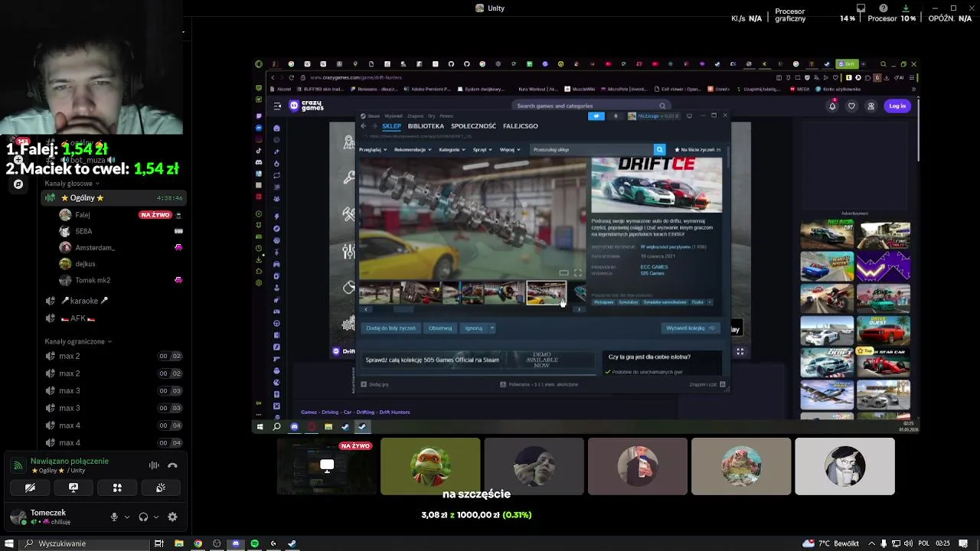Deafen headphones in Discord
980x551 pixels.
[x=143, y=517]
